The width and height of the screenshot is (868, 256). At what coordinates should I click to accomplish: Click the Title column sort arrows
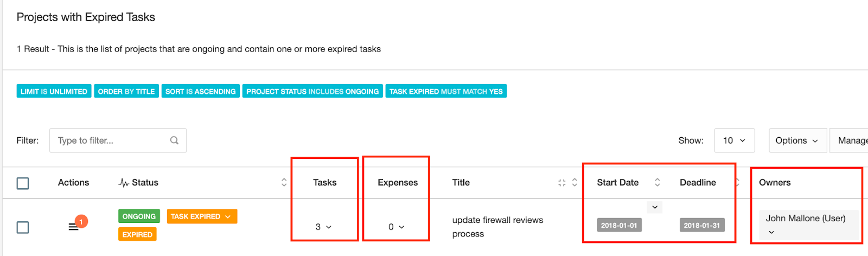click(x=575, y=182)
